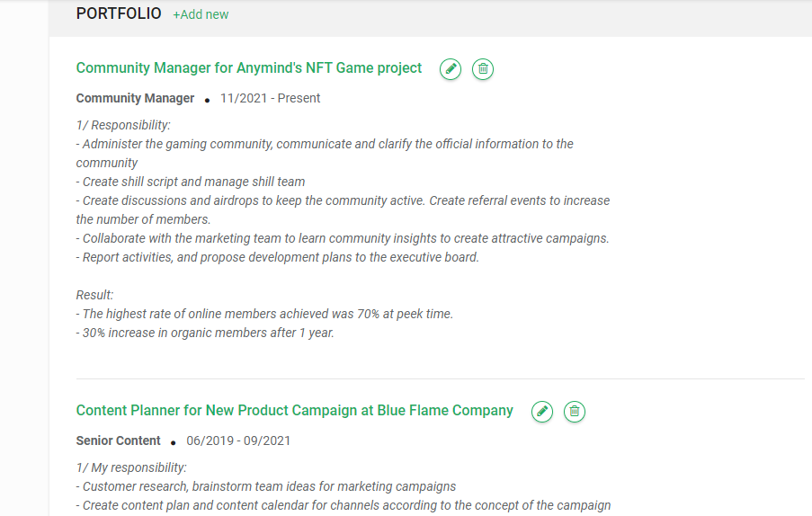The image size is (812, 516).
Task: Delete the Anymind NFT Game portfolio entry
Action: click(x=483, y=68)
